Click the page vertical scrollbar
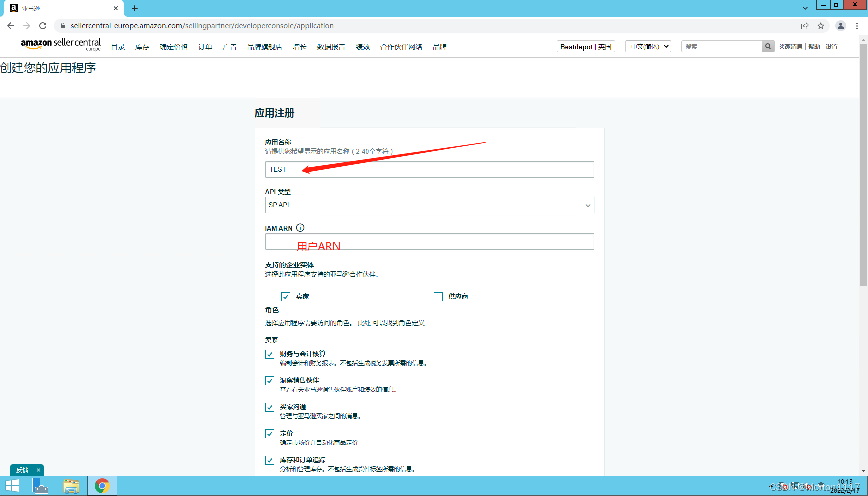The height and width of the screenshot is (496, 868). coord(863,165)
